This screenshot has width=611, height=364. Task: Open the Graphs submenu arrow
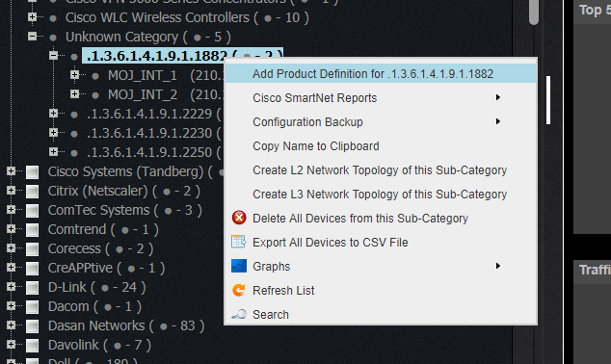497,266
